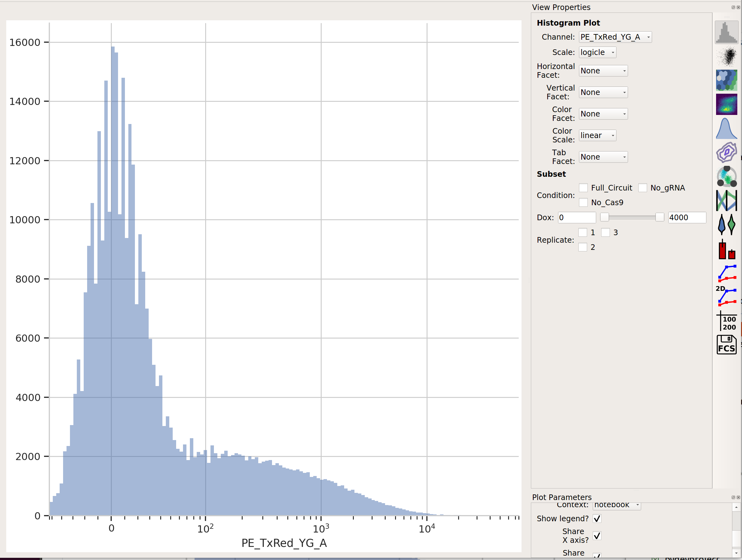Screen dimensions: 742x560
Task: Expand the Horizontal Facet dropdown
Action: tap(603, 71)
